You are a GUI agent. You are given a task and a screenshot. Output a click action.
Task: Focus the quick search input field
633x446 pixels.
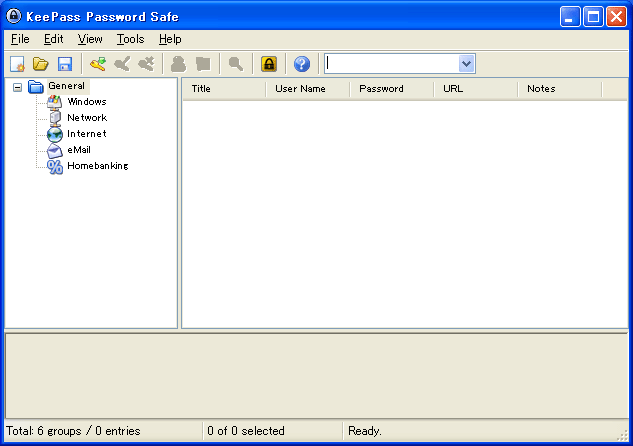pos(392,64)
